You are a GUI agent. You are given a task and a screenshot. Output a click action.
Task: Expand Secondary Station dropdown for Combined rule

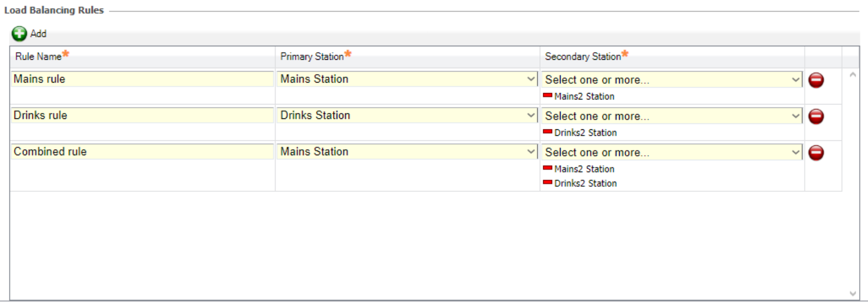(x=795, y=152)
